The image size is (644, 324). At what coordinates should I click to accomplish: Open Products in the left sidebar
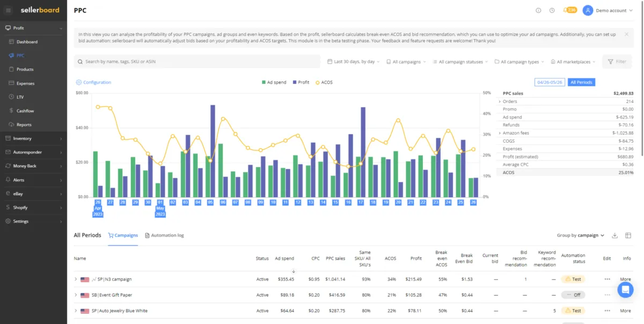[25, 69]
